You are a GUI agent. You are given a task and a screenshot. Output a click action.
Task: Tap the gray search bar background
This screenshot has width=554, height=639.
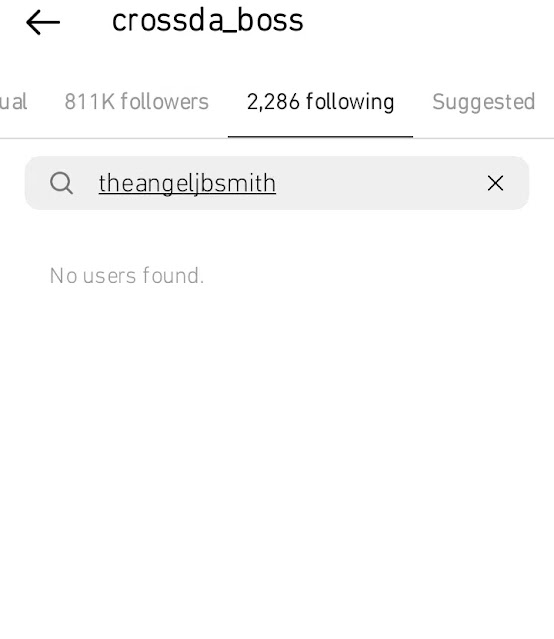coord(379,183)
